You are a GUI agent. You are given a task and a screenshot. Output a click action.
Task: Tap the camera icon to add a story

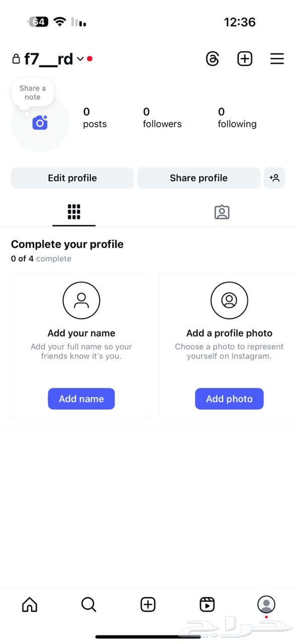click(40, 122)
